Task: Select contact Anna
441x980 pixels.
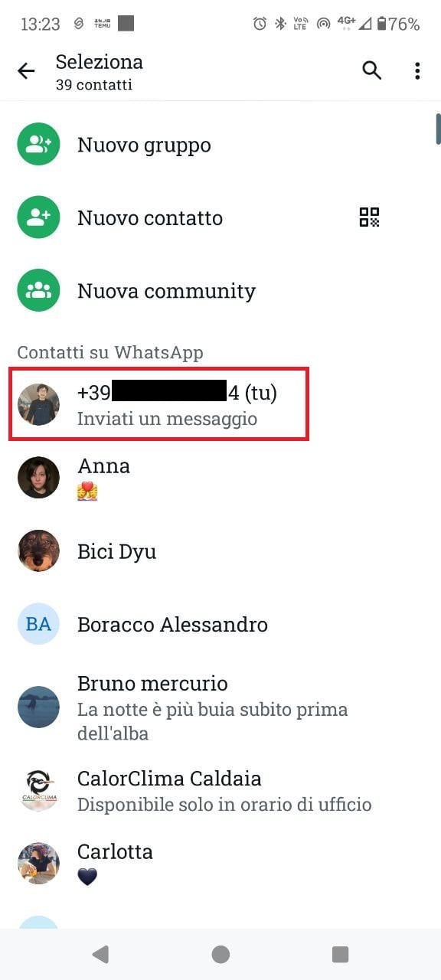Action: coord(220,478)
